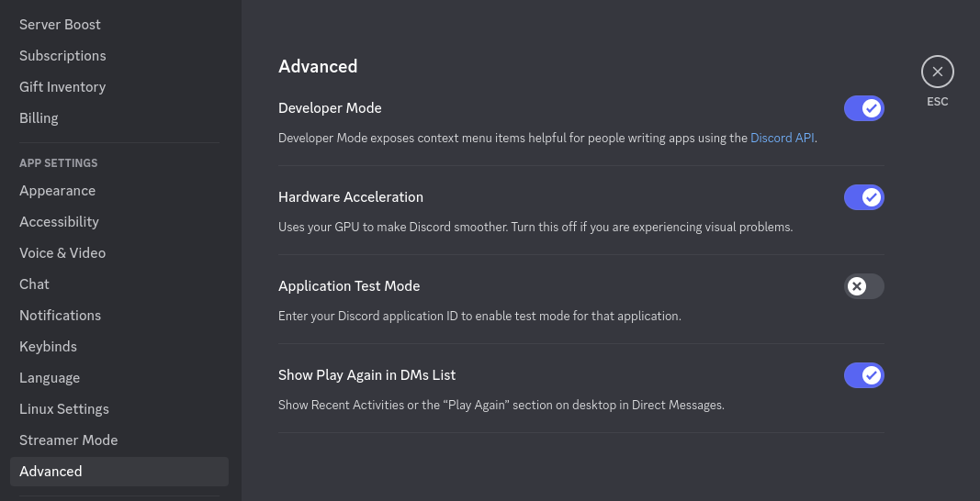The height and width of the screenshot is (501, 980).
Task: Close settings with the ESC circle icon
Action: (937, 72)
